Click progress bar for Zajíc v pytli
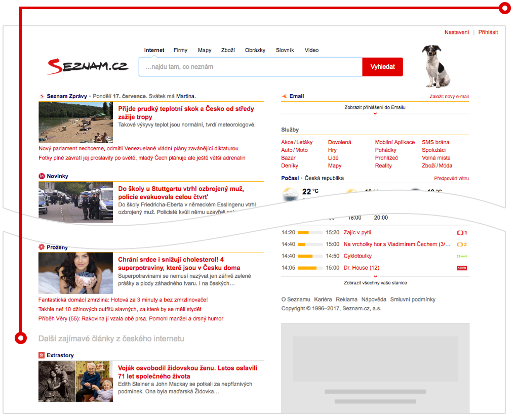Image resolution: width=515 pixels, height=420 pixels. [310, 233]
